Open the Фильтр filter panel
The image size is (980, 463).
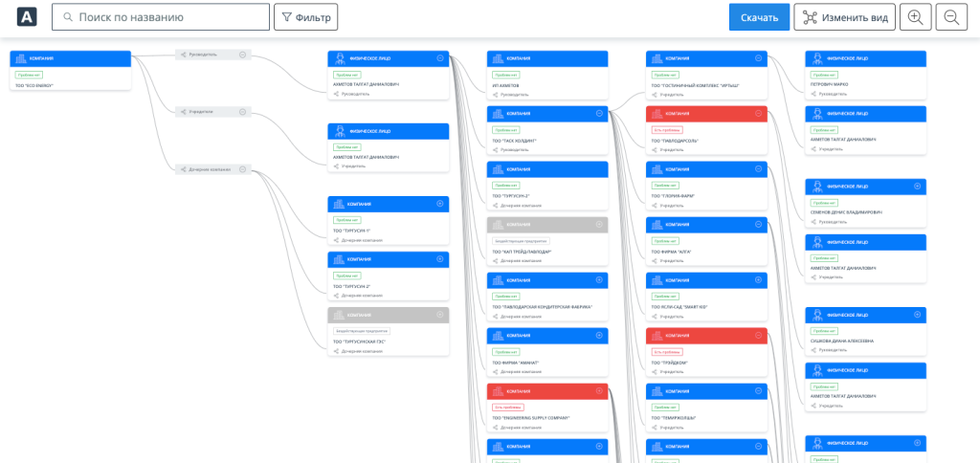point(305,17)
